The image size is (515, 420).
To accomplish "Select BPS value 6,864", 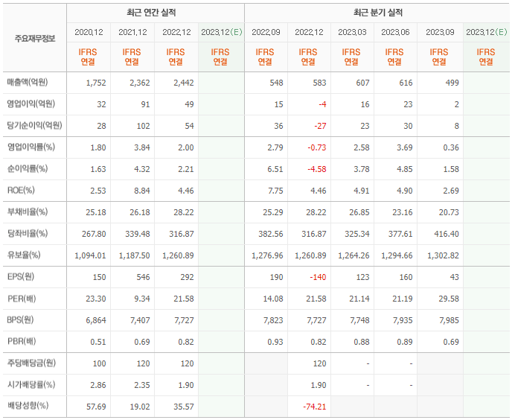I will [x=96, y=320].
